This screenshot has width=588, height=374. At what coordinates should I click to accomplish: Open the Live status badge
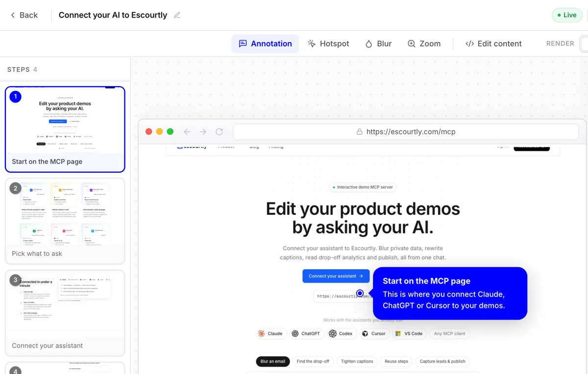pos(567,15)
